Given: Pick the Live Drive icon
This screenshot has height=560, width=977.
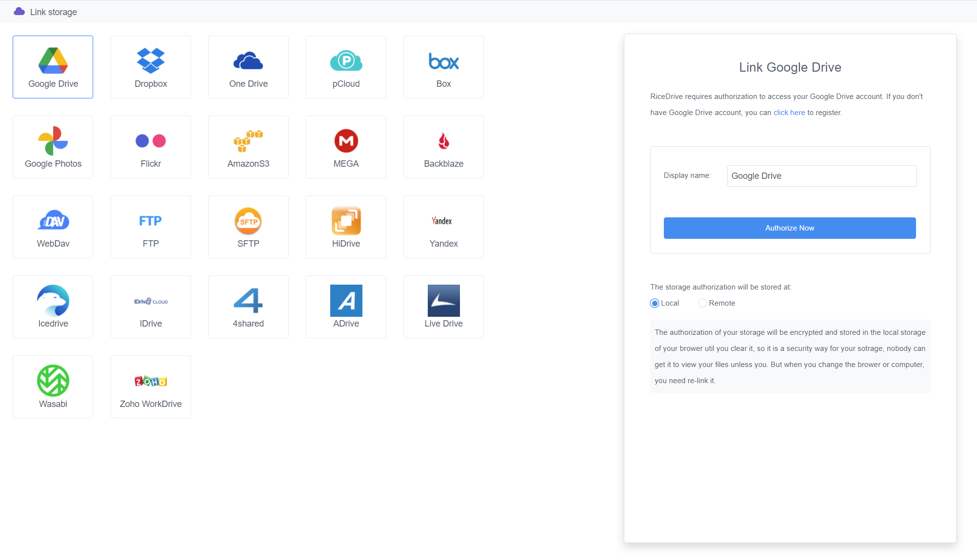Looking at the screenshot, I should (443, 301).
